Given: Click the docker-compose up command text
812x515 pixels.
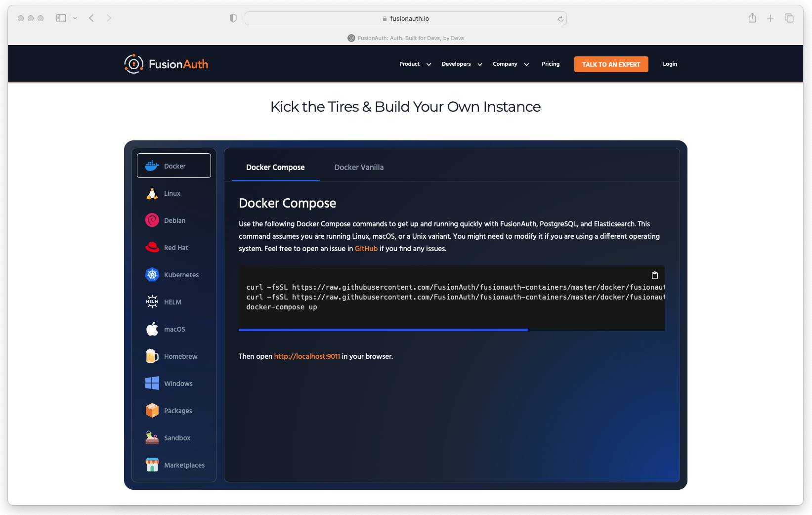Looking at the screenshot, I should pyautogui.click(x=282, y=307).
